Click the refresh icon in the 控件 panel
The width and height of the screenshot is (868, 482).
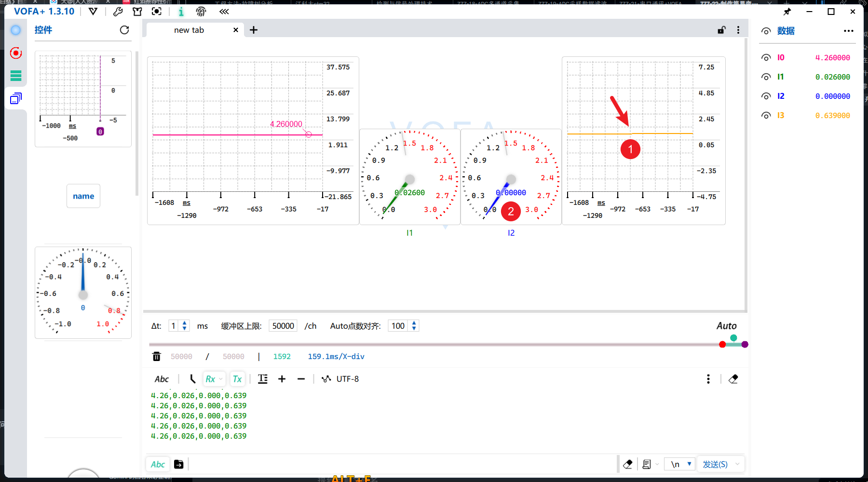124,30
